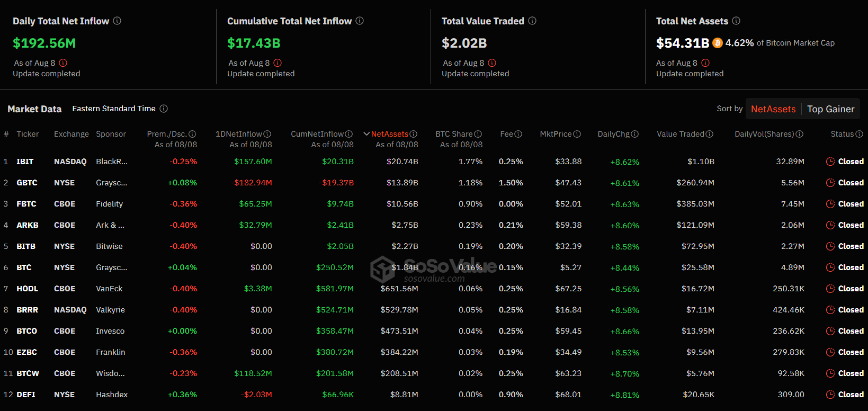Click the closed-status clock icon for GBTC
868x411 pixels.
point(830,183)
